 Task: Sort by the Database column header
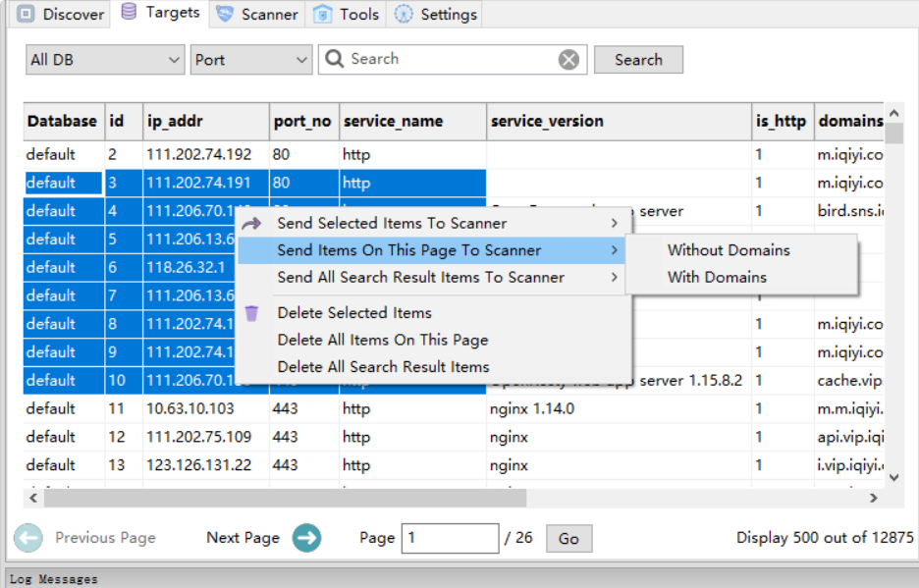(x=63, y=122)
